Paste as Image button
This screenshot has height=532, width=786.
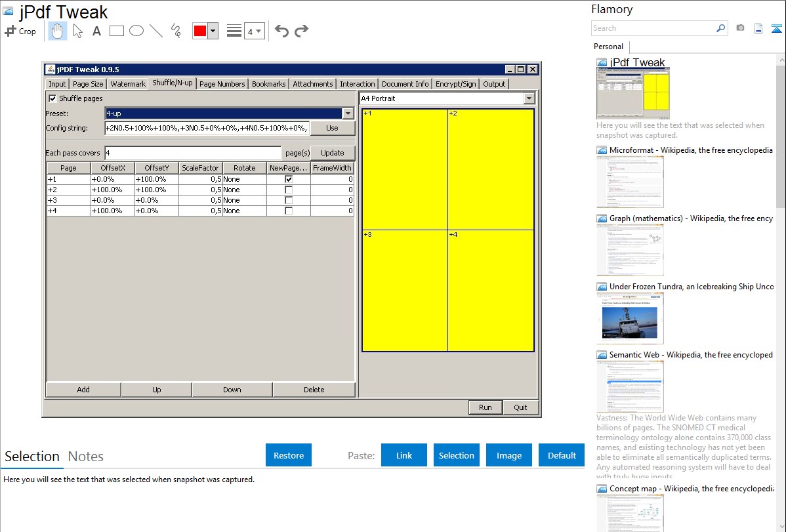508,455
